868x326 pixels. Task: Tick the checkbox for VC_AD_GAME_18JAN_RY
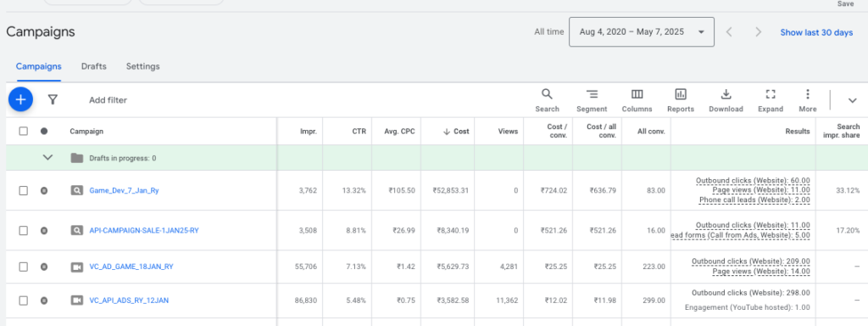[x=23, y=267]
